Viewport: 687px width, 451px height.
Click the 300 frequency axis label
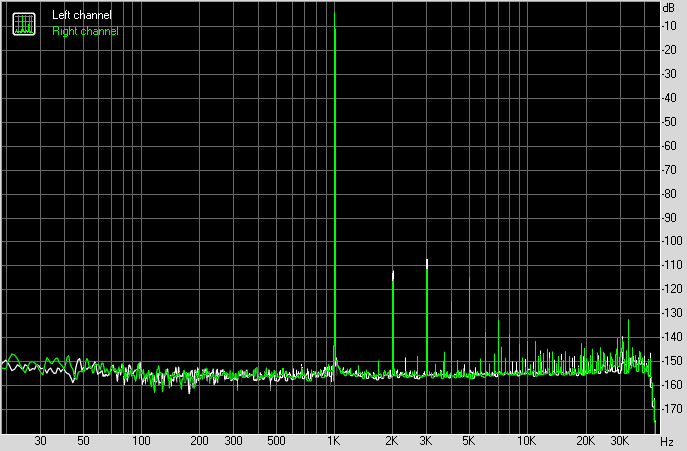coord(233,440)
